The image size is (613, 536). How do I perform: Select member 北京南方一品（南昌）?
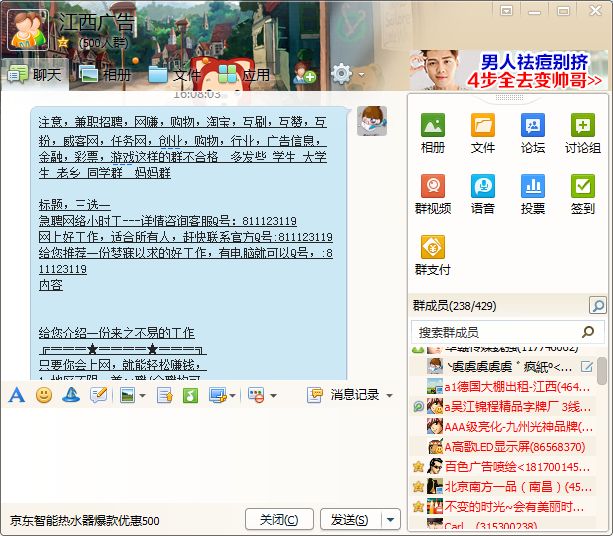[503, 486]
